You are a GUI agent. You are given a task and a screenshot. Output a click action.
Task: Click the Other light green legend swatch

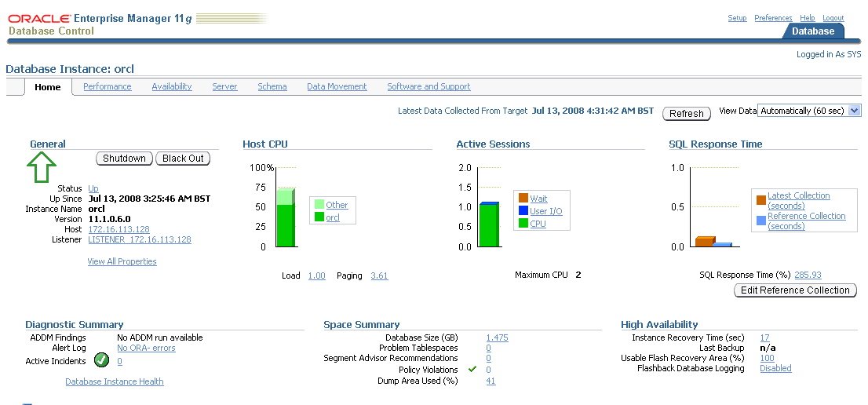click(x=319, y=205)
